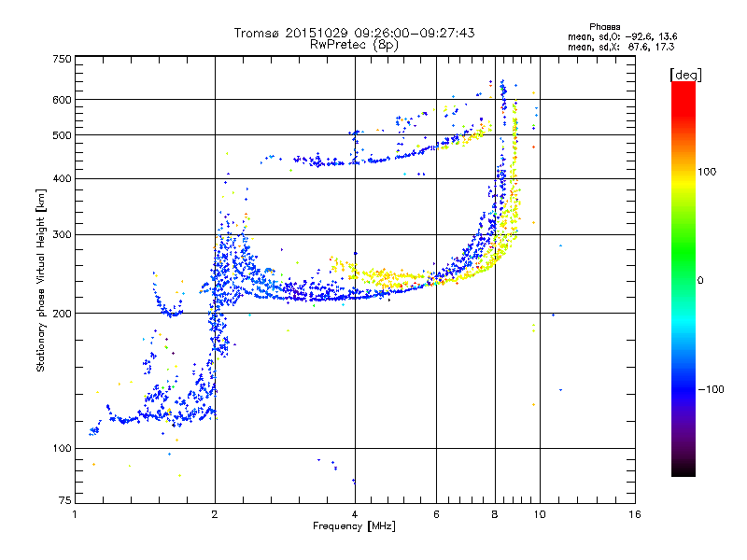Click the y-axis tick label '100'
Screen dimensions: 747x560
(x=62, y=448)
